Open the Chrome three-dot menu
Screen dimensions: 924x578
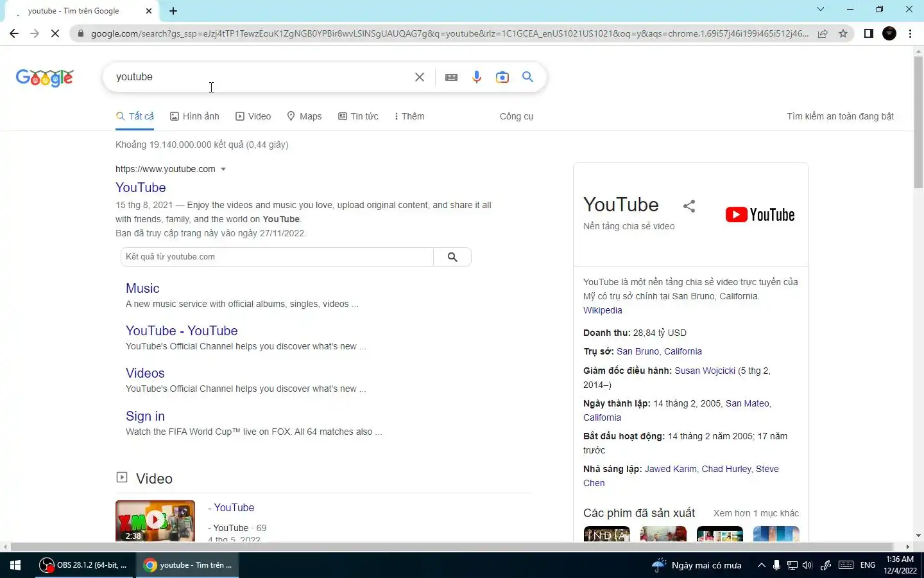pyautogui.click(x=911, y=33)
